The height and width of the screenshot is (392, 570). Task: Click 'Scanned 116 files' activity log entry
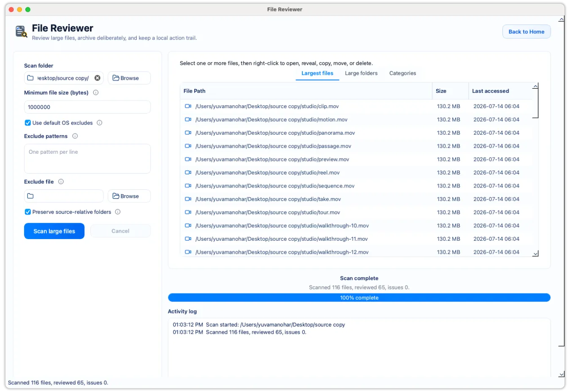point(239,332)
